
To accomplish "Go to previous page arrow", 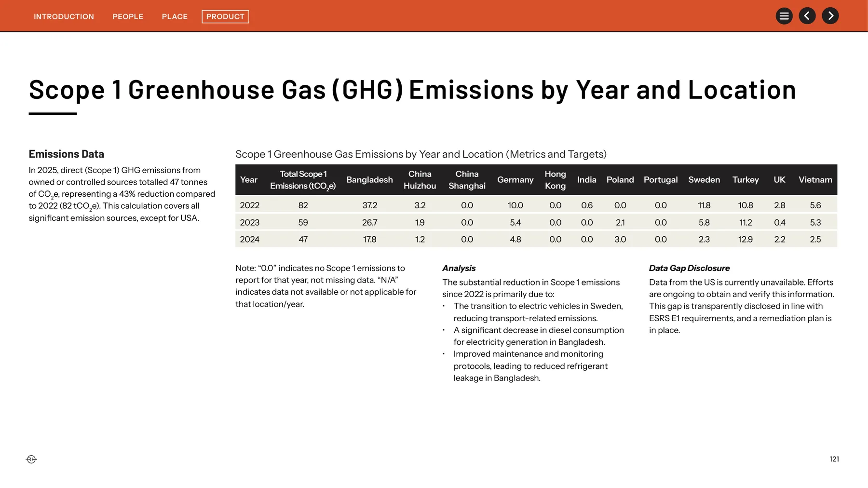I will click(x=807, y=16).
